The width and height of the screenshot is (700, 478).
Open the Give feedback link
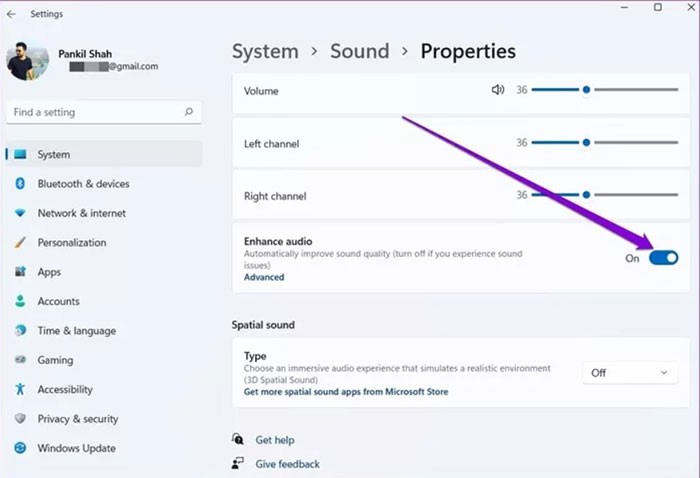point(287,464)
